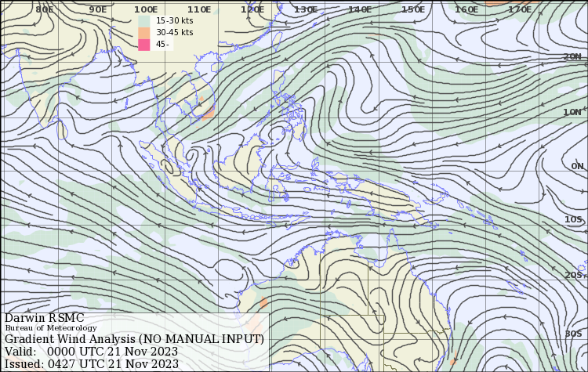Image resolution: width=588 pixels, height=372 pixels.
Task: Click the 15-30 kts legend color swatch
Action: [143, 20]
